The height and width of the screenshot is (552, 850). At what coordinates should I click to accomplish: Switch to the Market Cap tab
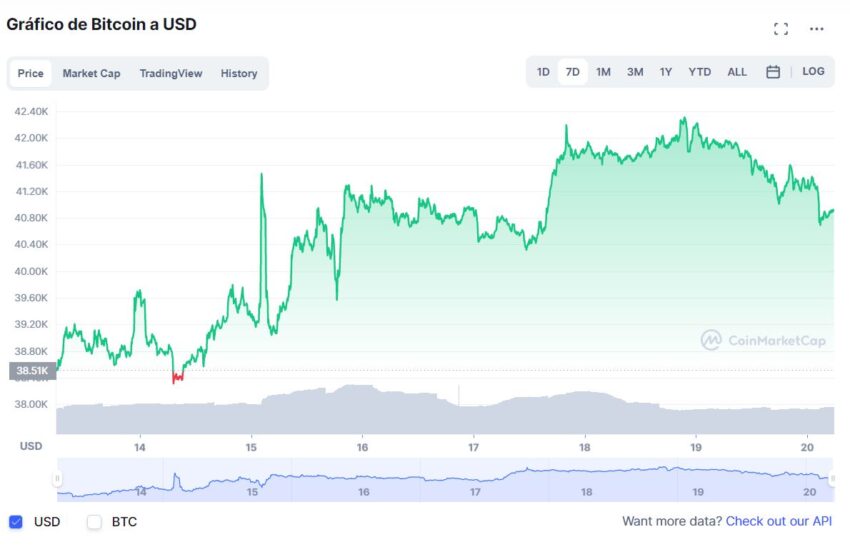coord(91,73)
